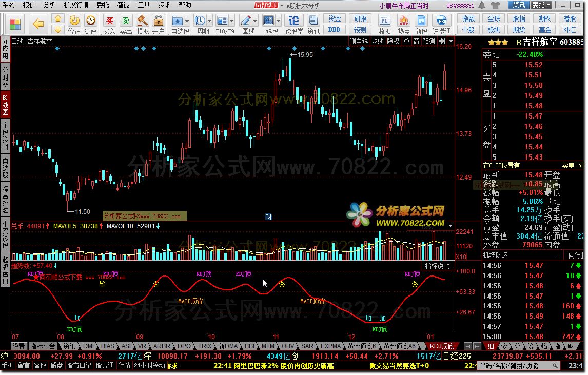
Task: Click the F10/F9 info icon
Action: point(222,20)
